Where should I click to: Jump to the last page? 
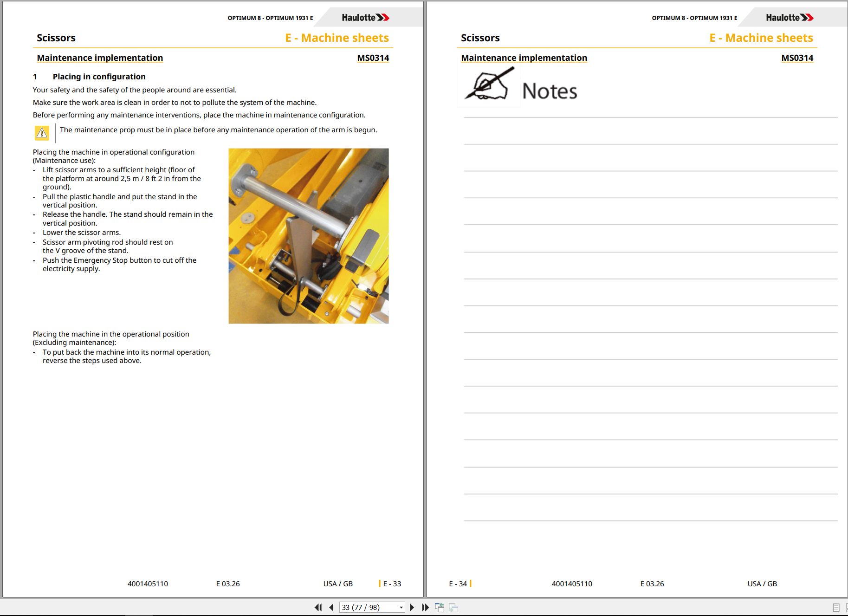coord(425,607)
